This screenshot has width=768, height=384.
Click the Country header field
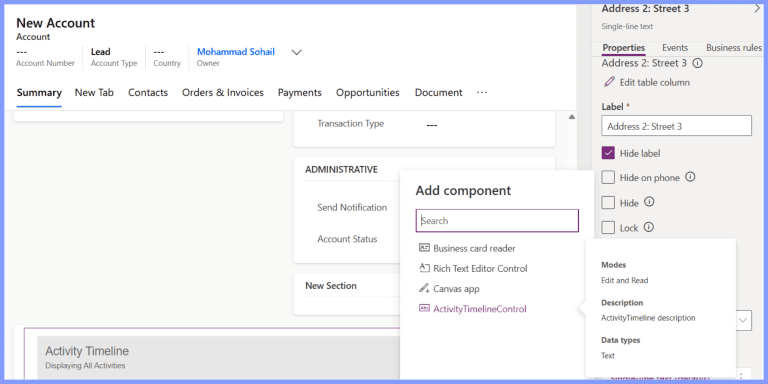[x=167, y=57]
